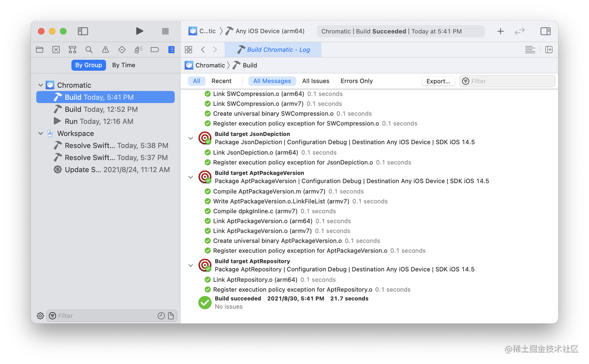Show All Messages in log
Image resolution: width=589 pixels, height=364 pixels.
[x=272, y=81]
